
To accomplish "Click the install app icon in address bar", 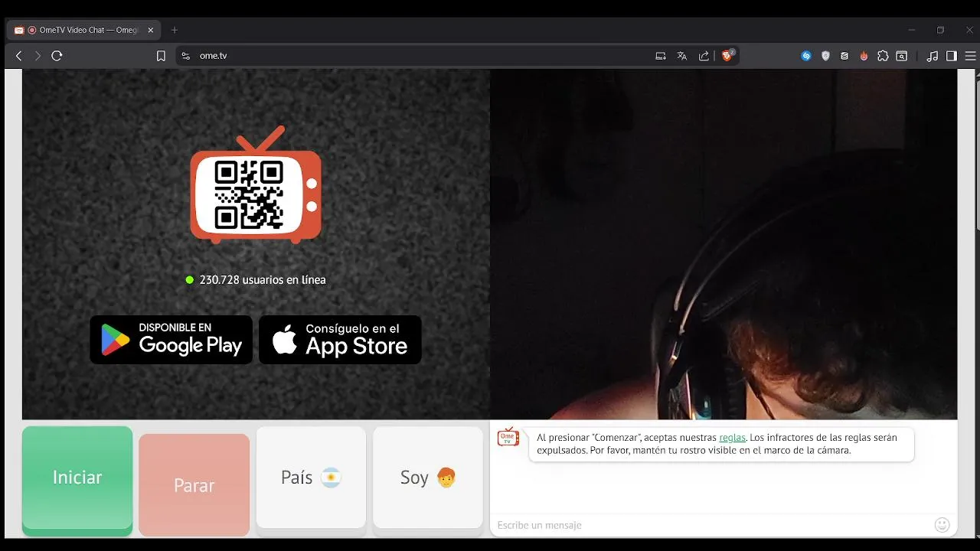I will (661, 56).
